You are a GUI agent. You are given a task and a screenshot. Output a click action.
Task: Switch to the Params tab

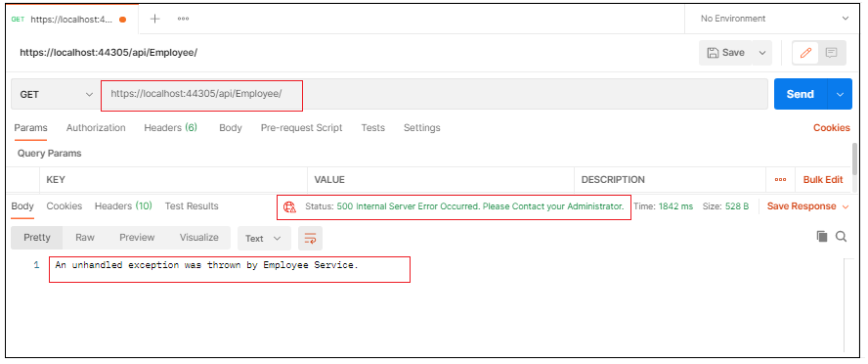click(x=30, y=128)
